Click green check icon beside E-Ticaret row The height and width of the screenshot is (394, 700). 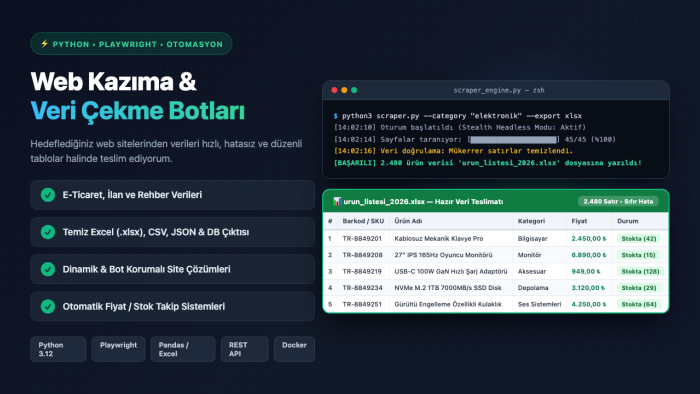(x=48, y=195)
